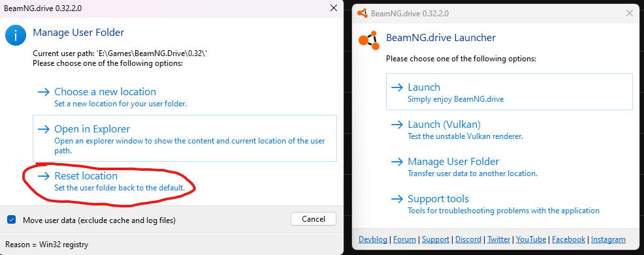This screenshot has height=255, width=644.
Task: Click arrow icon beside Support tools
Action: (397, 199)
